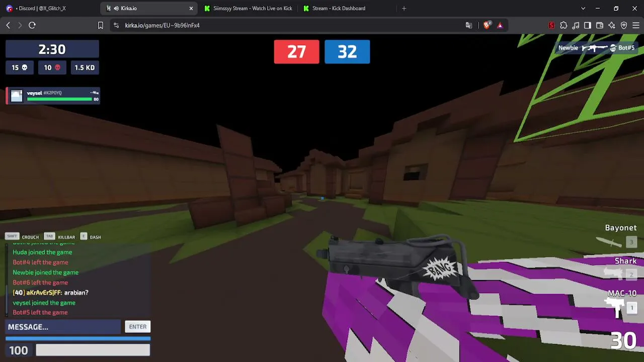Click the MESSAGE chat input field
644x362 pixels.
(x=63, y=327)
